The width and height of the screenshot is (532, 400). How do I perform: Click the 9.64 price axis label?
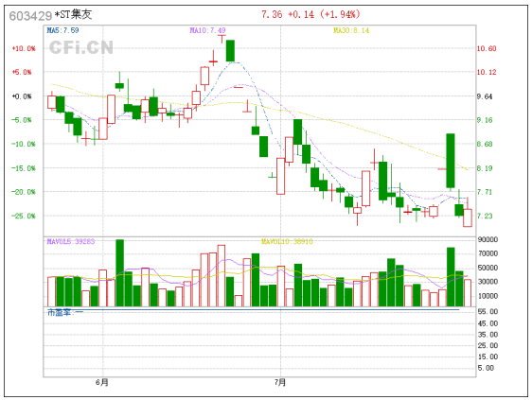click(485, 96)
